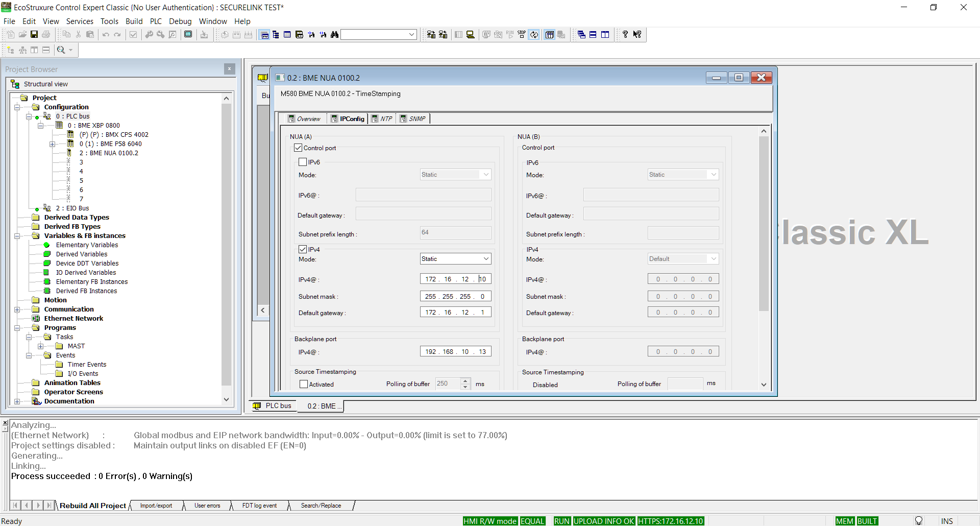Open a project with the Open icon
This screenshot has height=526, width=980.
(x=22, y=34)
